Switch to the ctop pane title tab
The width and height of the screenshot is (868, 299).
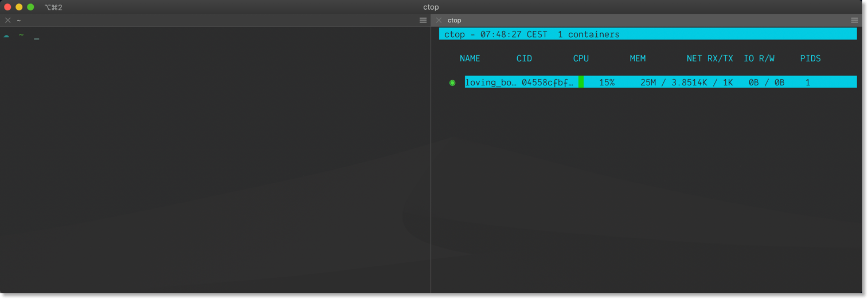(454, 20)
